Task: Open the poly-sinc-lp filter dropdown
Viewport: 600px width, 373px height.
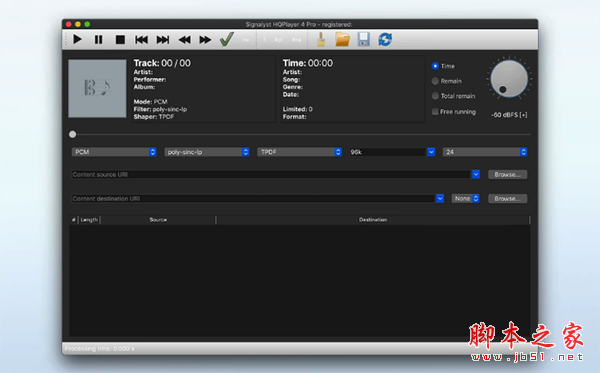Action: click(x=207, y=152)
